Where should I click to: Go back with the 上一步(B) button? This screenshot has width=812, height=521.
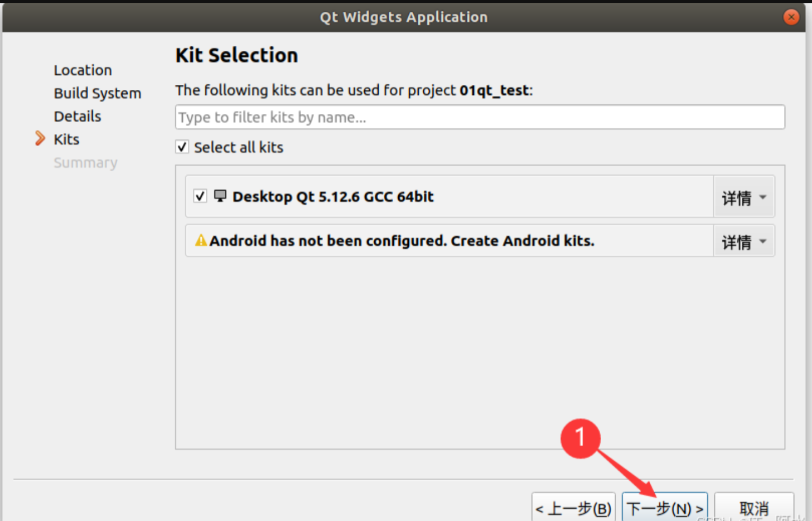tap(573, 508)
